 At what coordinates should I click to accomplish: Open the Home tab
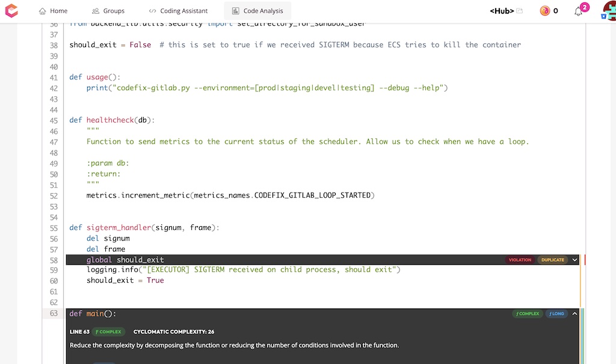point(53,11)
